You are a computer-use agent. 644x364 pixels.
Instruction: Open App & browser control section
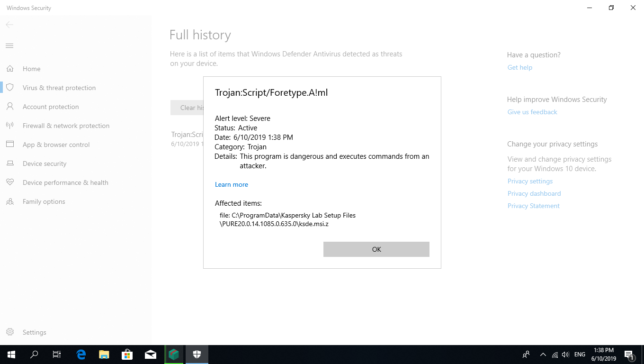56,145
